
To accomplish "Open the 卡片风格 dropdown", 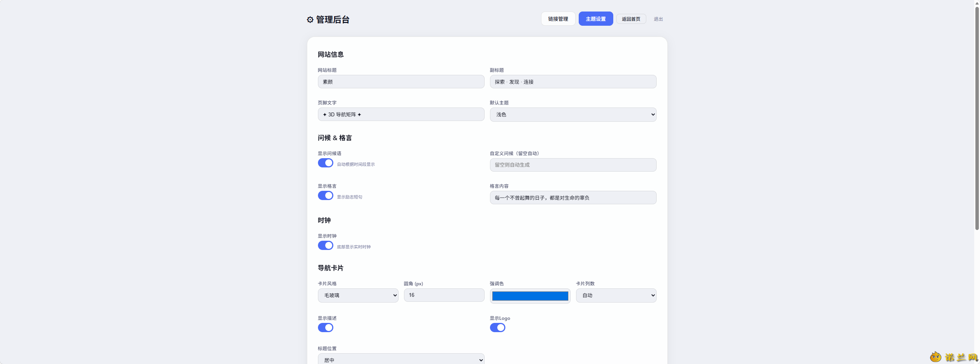I will click(358, 295).
